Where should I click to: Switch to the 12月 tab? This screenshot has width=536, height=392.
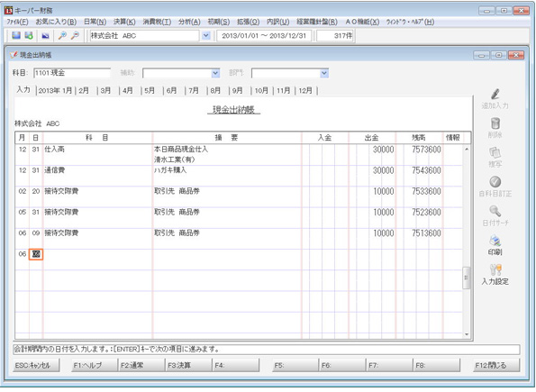[305, 91]
